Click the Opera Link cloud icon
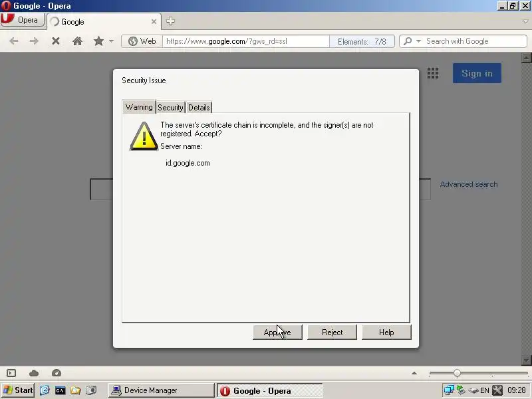 pyautogui.click(x=34, y=373)
